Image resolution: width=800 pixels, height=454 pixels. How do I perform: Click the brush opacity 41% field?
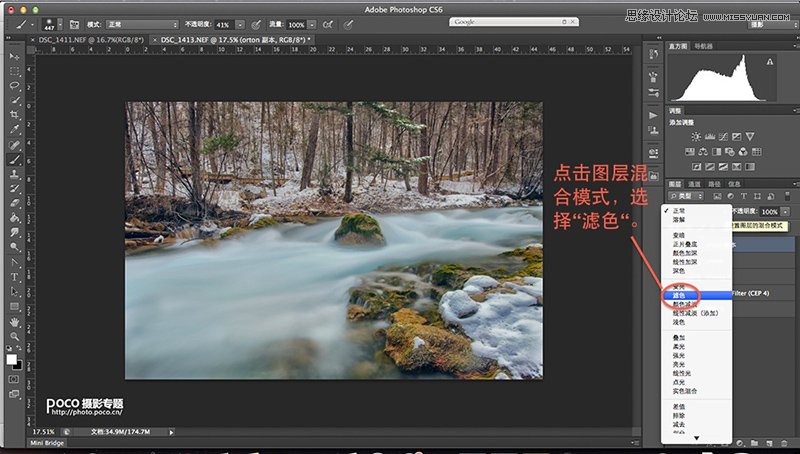pyautogui.click(x=222, y=23)
